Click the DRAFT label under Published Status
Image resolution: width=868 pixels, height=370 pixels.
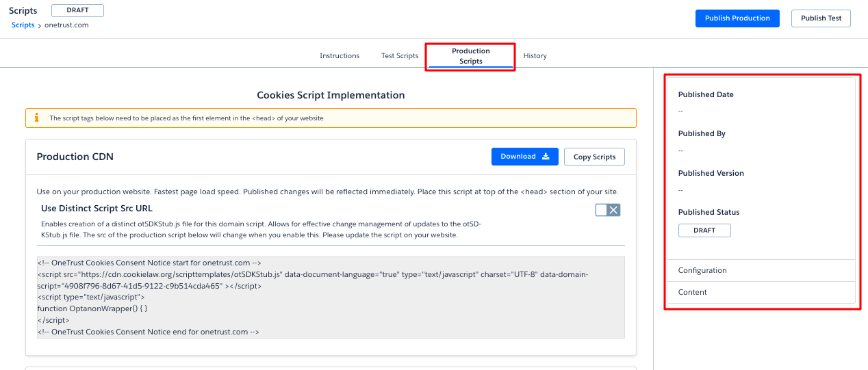704,230
